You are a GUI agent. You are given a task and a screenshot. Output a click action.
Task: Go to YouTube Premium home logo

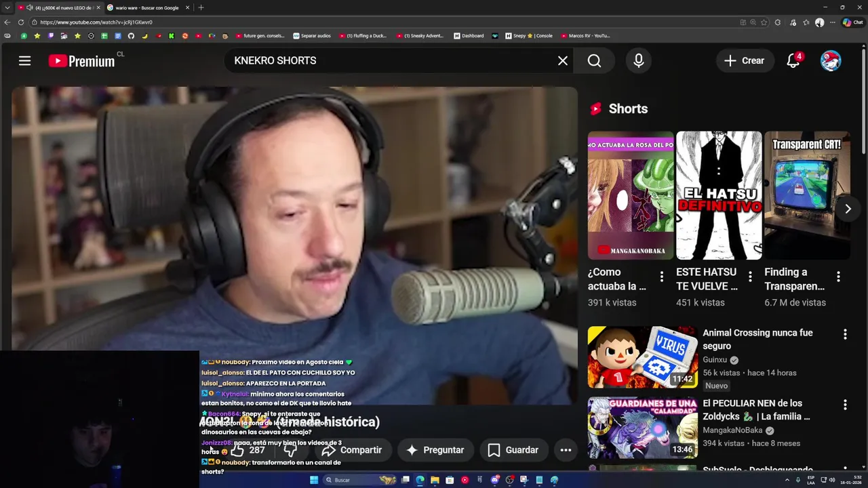click(82, 61)
